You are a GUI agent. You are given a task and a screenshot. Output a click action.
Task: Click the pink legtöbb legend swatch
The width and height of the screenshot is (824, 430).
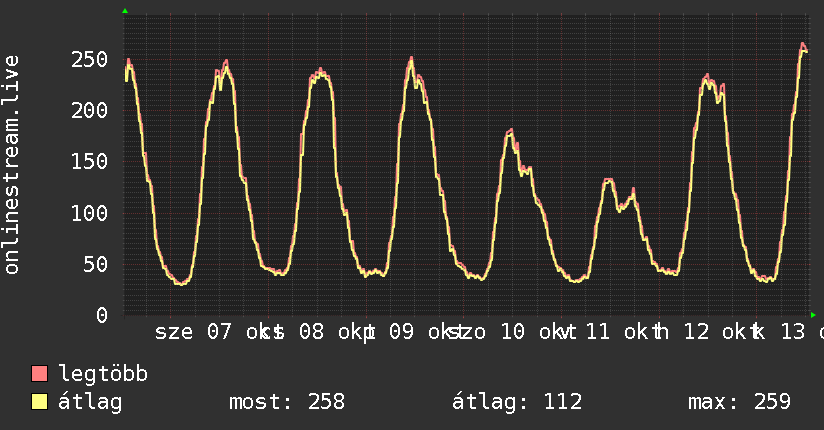(39, 373)
